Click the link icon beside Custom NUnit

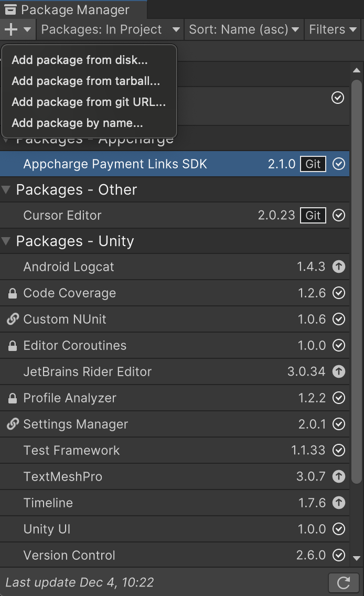[x=13, y=319]
